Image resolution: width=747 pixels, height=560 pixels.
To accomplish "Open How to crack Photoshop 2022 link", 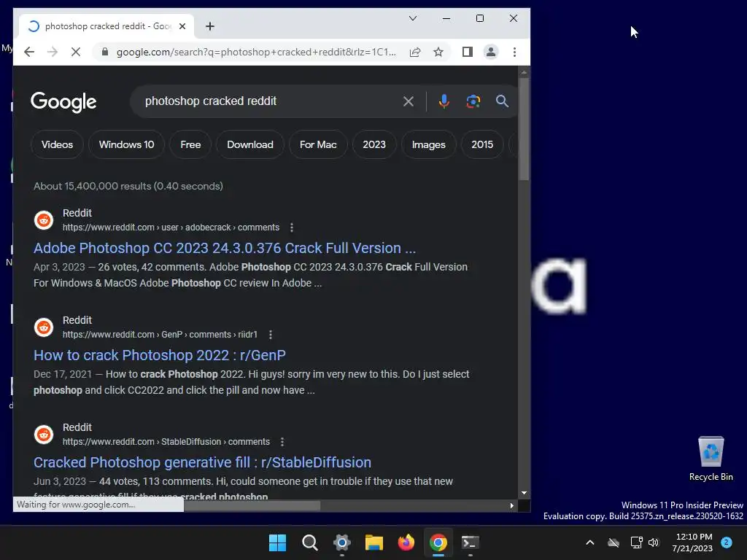I will pos(160,355).
